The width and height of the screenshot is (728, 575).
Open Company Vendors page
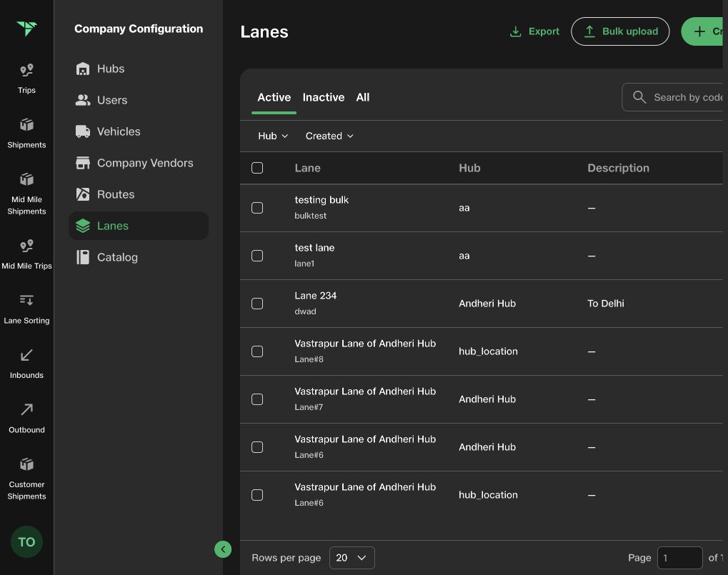(x=139, y=163)
